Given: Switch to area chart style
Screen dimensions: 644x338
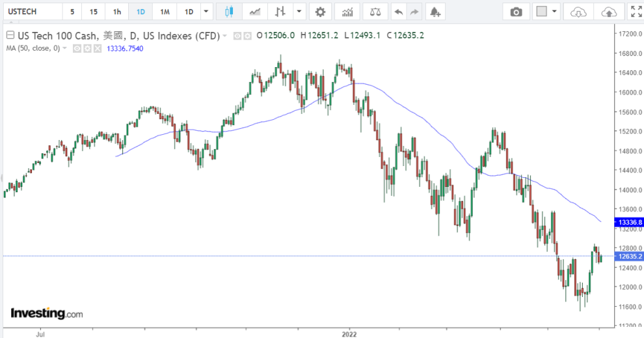Looking at the screenshot, I should coord(254,12).
